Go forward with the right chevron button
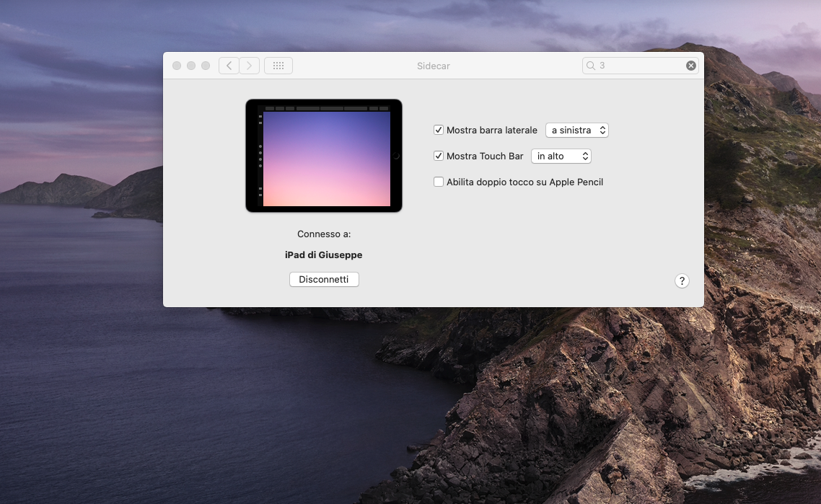 (x=249, y=66)
